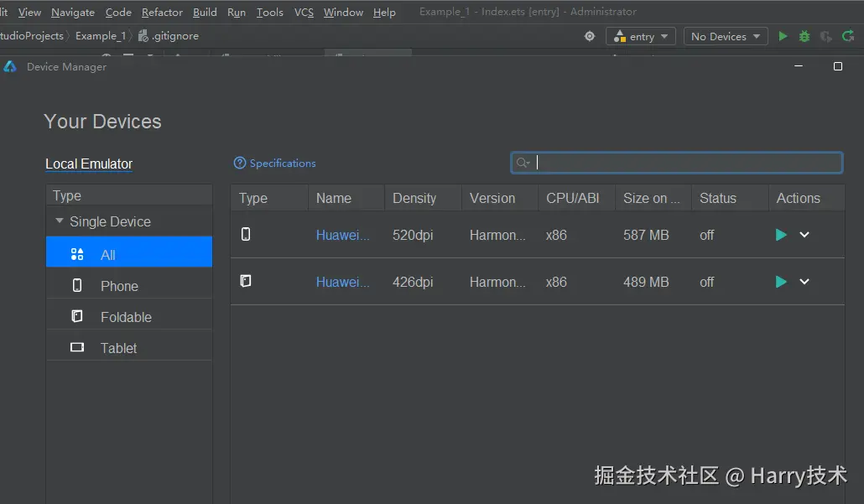Expand actions for the 426dpi emulator row
The width and height of the screenshot is (864, 504).
pos(804,282)
